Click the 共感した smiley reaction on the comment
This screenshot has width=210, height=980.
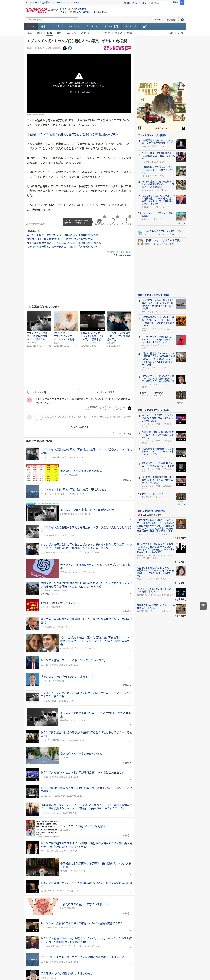pyautogui.click(x=88, y=408)
